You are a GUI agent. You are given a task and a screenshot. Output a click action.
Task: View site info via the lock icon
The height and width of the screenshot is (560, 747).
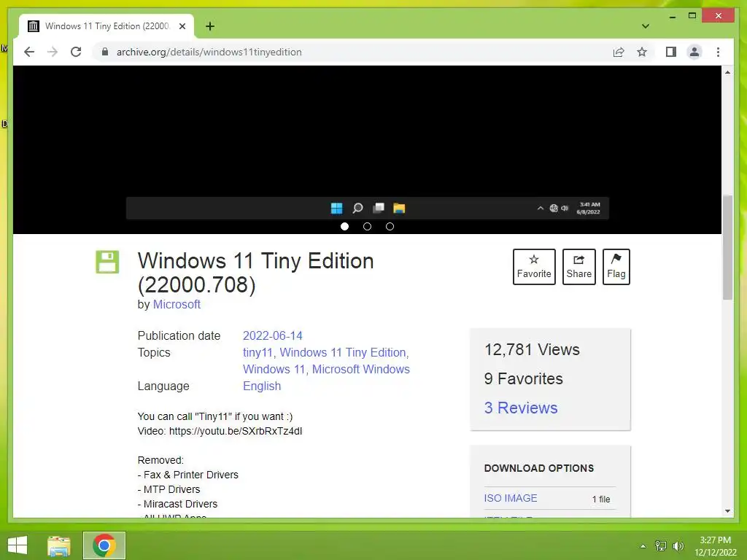point(105,52)
